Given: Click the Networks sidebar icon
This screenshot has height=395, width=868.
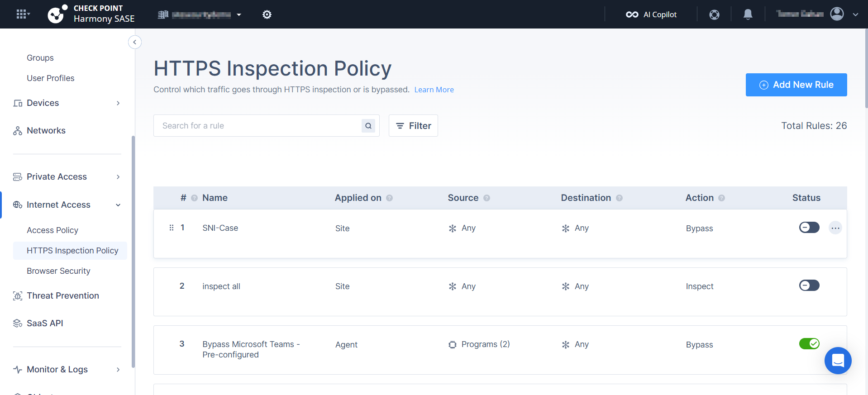Looking at the screenshot, I should (x=18, y=131).
